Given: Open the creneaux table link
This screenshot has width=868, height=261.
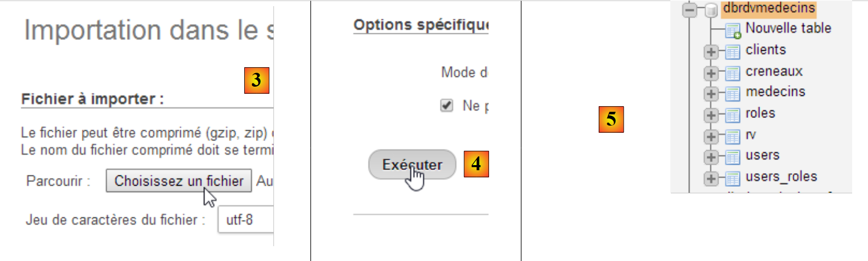Looking at the screenshot, I should coord(774,71).
